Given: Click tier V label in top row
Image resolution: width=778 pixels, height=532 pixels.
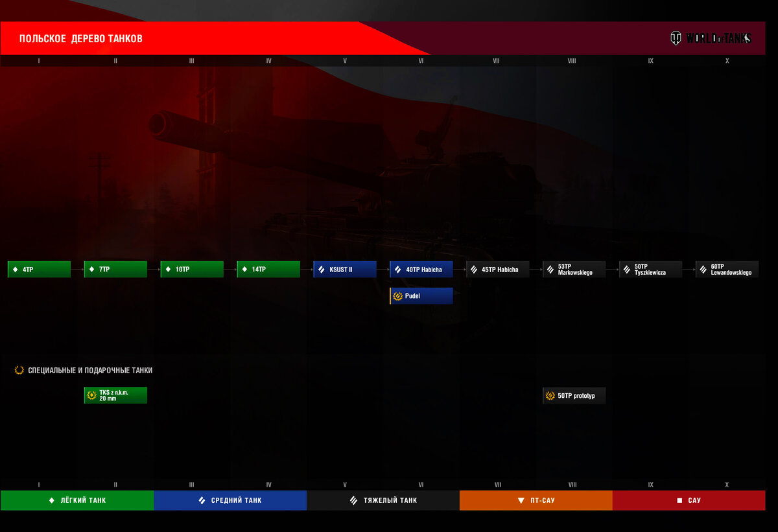Looking at the screenshot, I should [345, 61].
